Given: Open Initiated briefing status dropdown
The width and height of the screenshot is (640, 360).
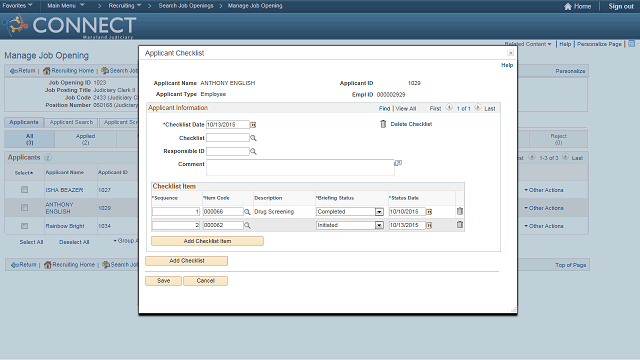Looking at the screenshot, I should tap(379, 225).
